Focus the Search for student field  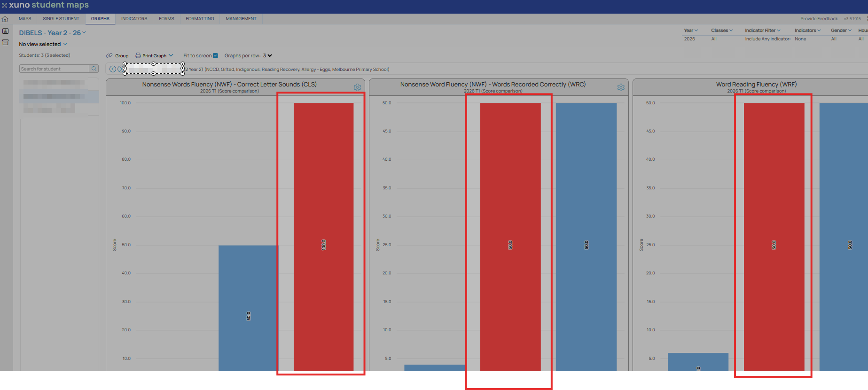pyautogui.click(x=54, y=69)
